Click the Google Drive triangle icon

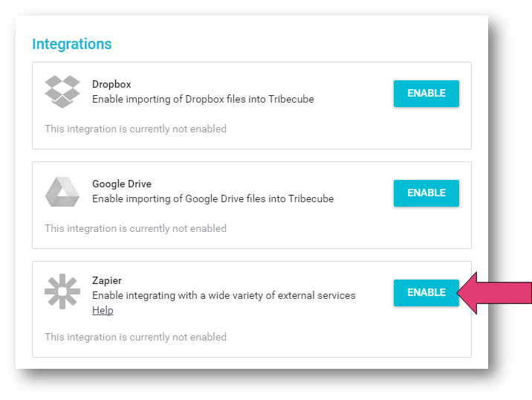[x=62, y=192]
